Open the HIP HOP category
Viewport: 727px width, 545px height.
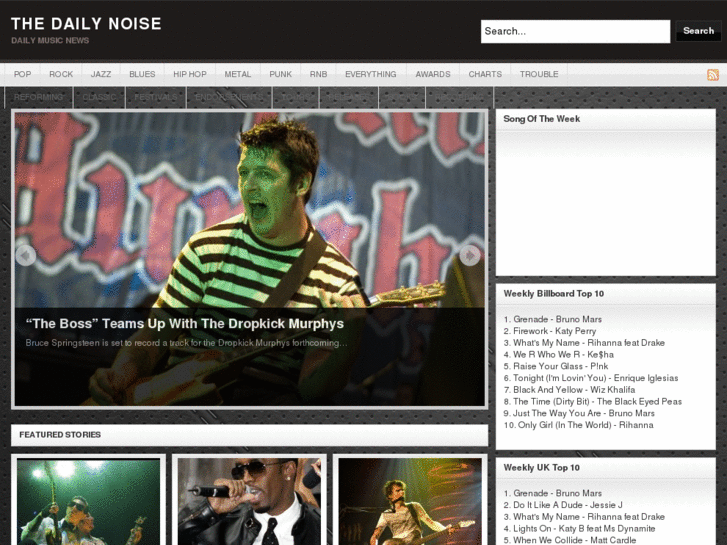tap(190, 74)
